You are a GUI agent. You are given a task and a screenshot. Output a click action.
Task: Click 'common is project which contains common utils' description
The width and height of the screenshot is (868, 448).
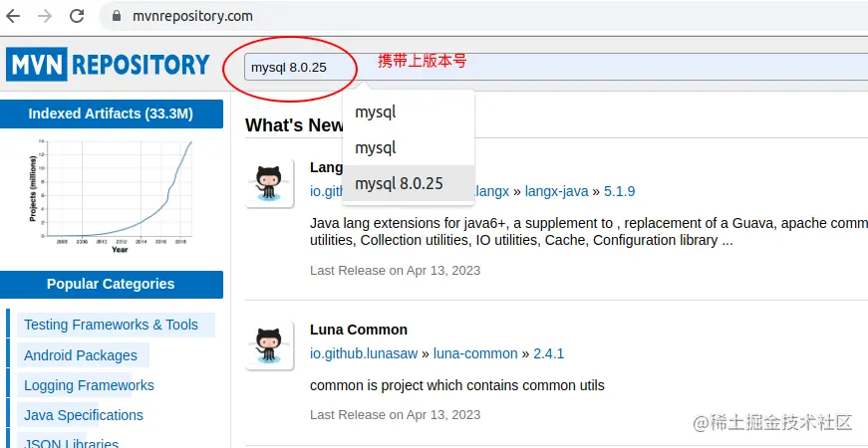pyautogui.click(x=457, y=385)
